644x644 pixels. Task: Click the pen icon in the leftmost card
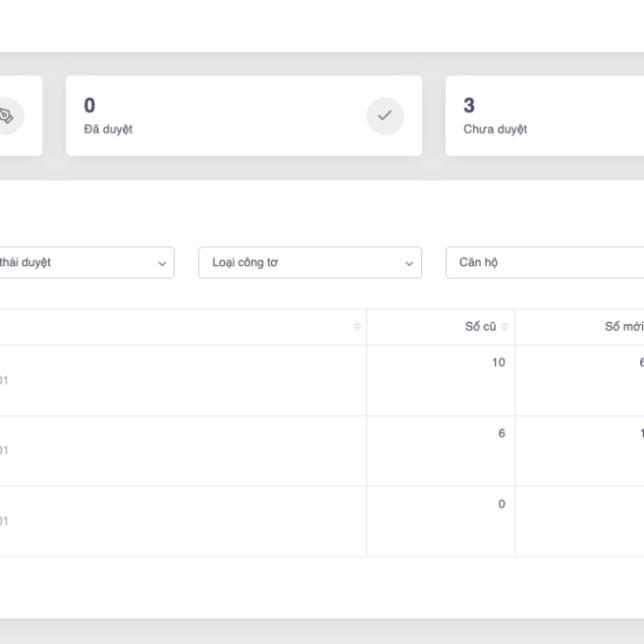pos(7,116)
